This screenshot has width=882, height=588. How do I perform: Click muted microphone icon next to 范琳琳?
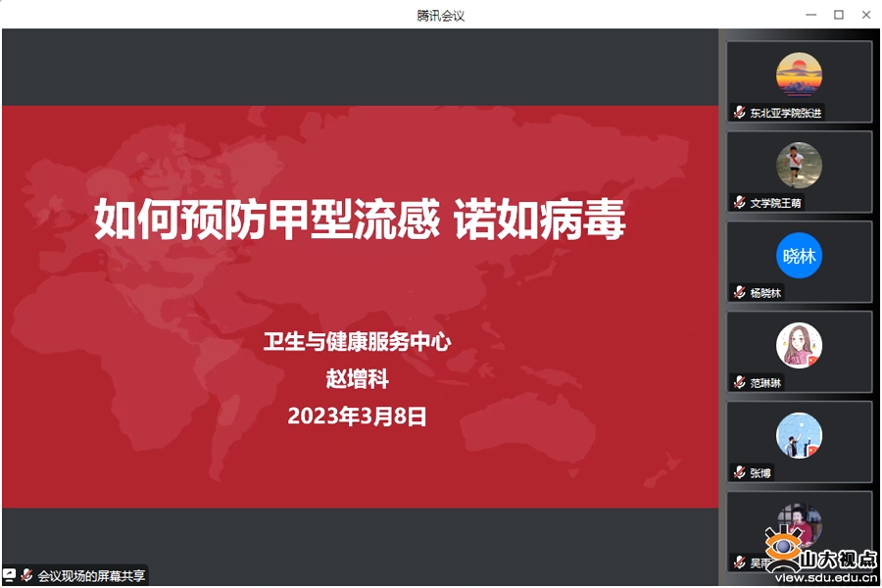tap(740, 382)
